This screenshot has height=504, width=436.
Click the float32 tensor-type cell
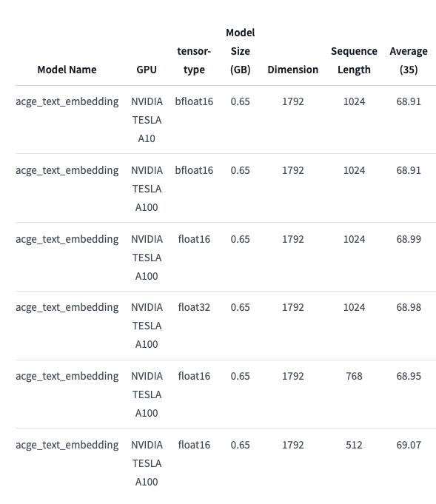pos(194,307)
